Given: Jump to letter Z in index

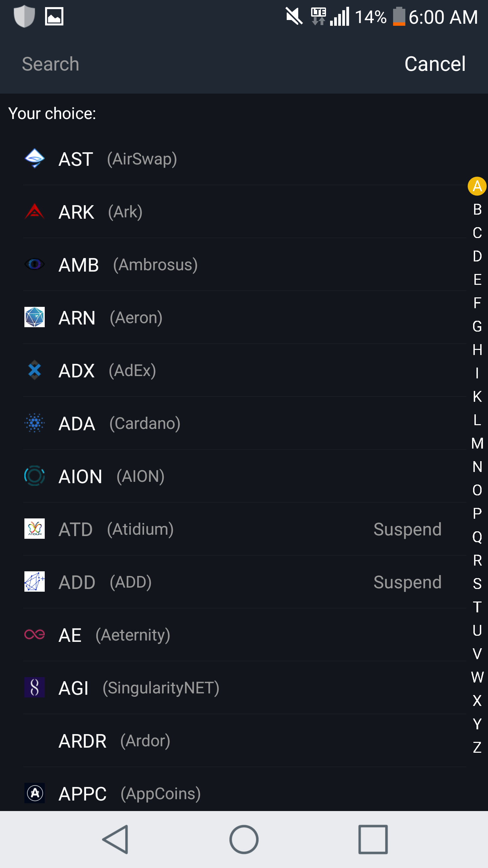Looking at the screenshot, I should [x=477, y=747].
